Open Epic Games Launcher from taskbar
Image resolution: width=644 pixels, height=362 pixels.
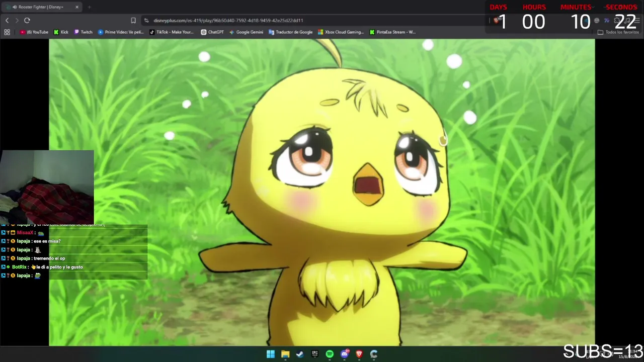[315, 354]
